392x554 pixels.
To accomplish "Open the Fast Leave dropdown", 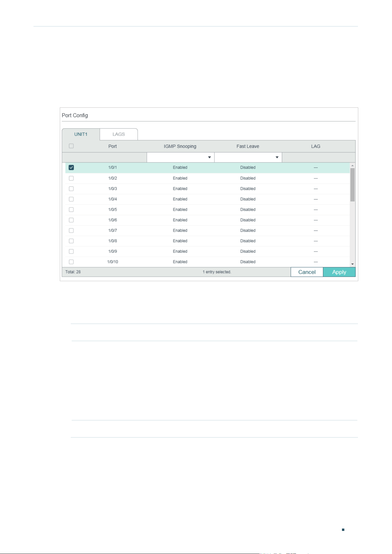I will (x=248, y=157).
